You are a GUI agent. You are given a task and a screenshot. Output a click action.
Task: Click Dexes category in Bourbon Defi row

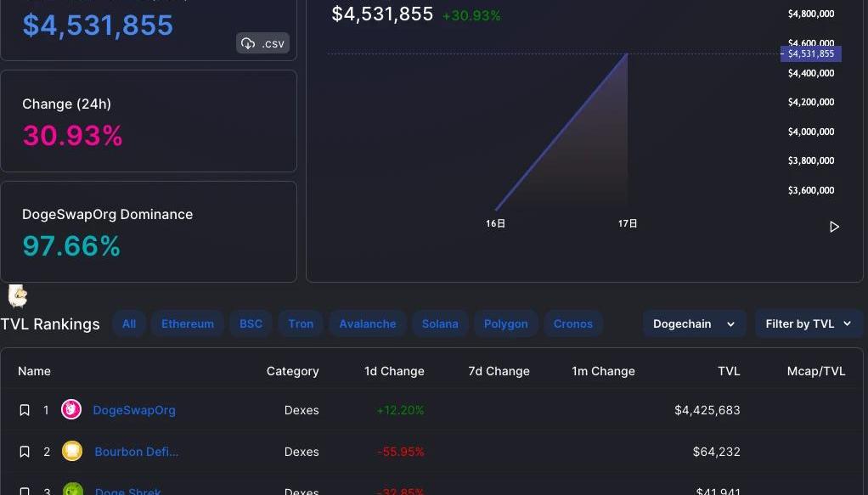point(302,452)
